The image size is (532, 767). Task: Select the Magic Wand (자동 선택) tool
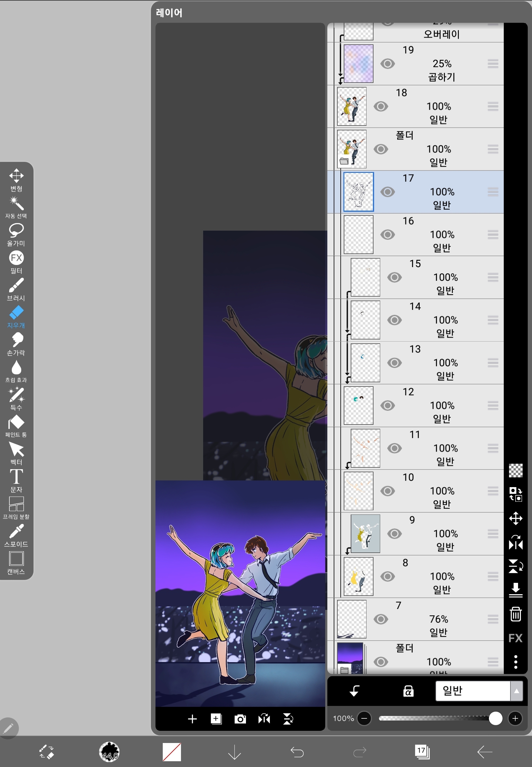click(16, 208)
